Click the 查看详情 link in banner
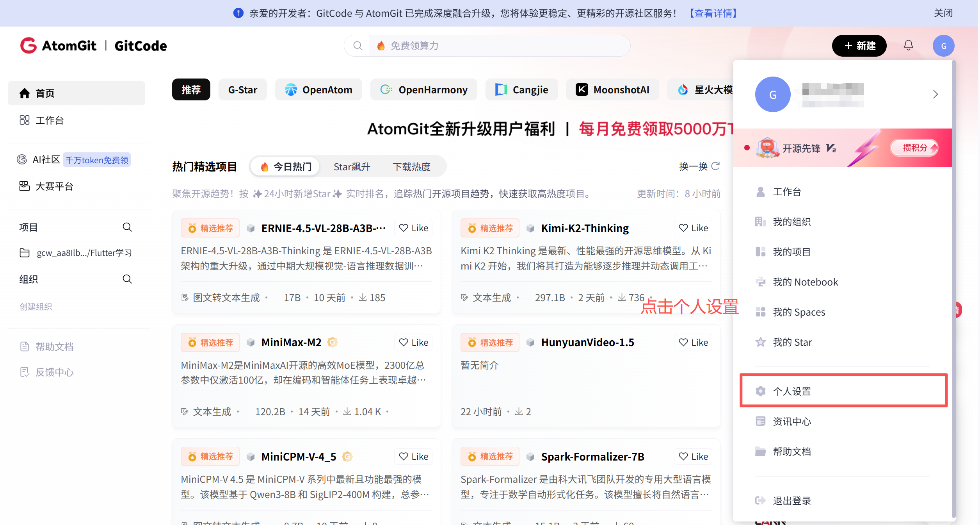The height and width of the screenshot is (525, 980). (713, 13)
